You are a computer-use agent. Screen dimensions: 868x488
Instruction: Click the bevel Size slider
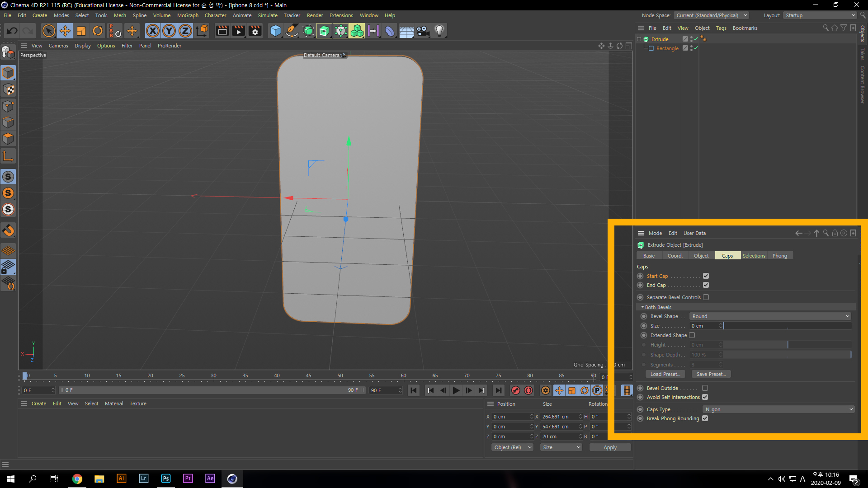click(x=788, y=326)
